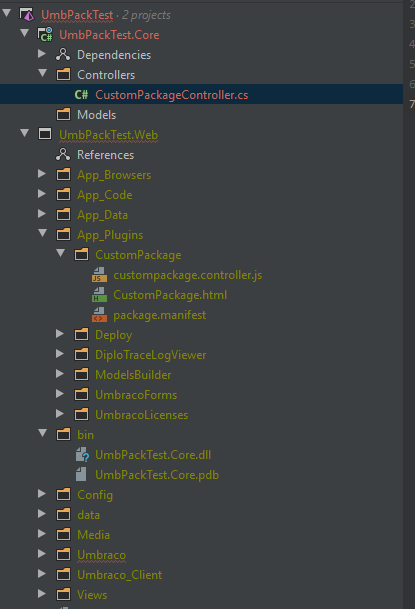The height and width of the screenshot is (609, 415).
Task: Click the Umbraco_Client folder icon
Action: [63, 575]
